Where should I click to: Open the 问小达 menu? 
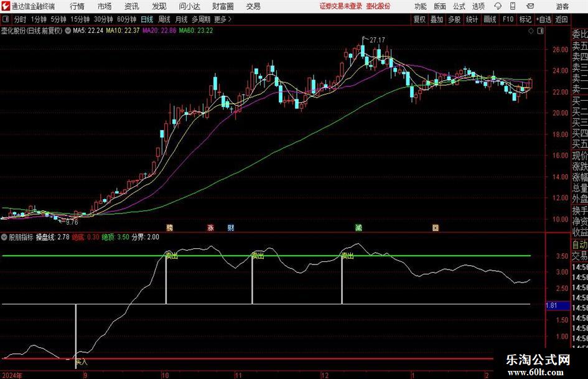pos(189,6)
